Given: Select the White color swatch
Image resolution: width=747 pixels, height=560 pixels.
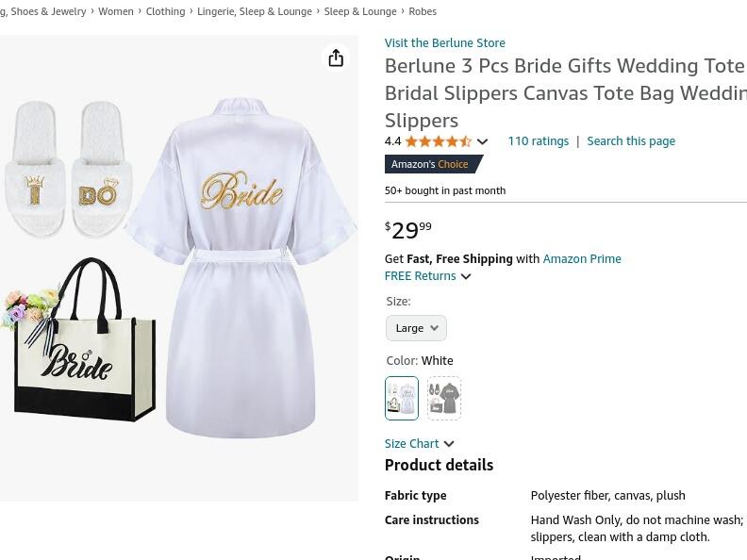Looking at the screenshot, I should pos(401,398).
